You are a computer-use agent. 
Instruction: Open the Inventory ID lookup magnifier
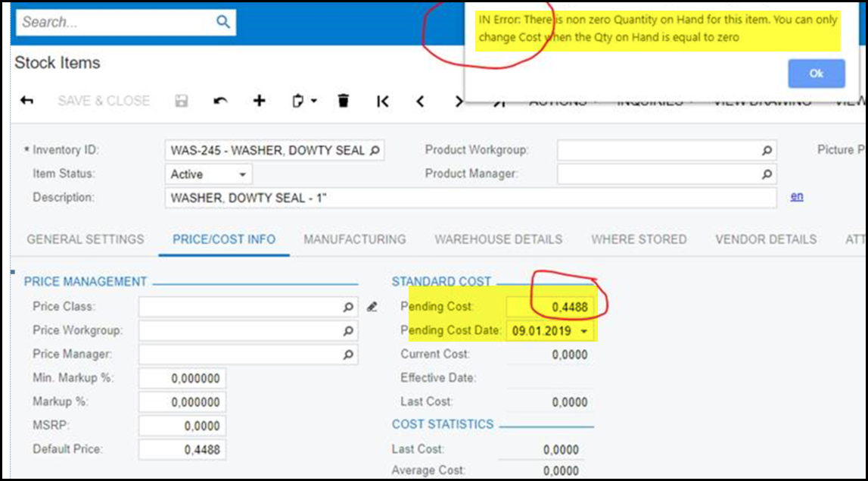(375, 150)
